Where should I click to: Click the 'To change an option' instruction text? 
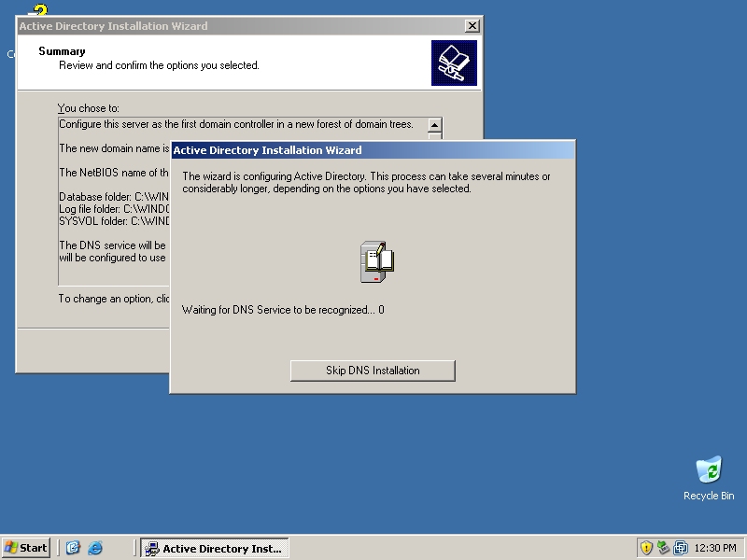pyautogui.click(x=114, y=299)
